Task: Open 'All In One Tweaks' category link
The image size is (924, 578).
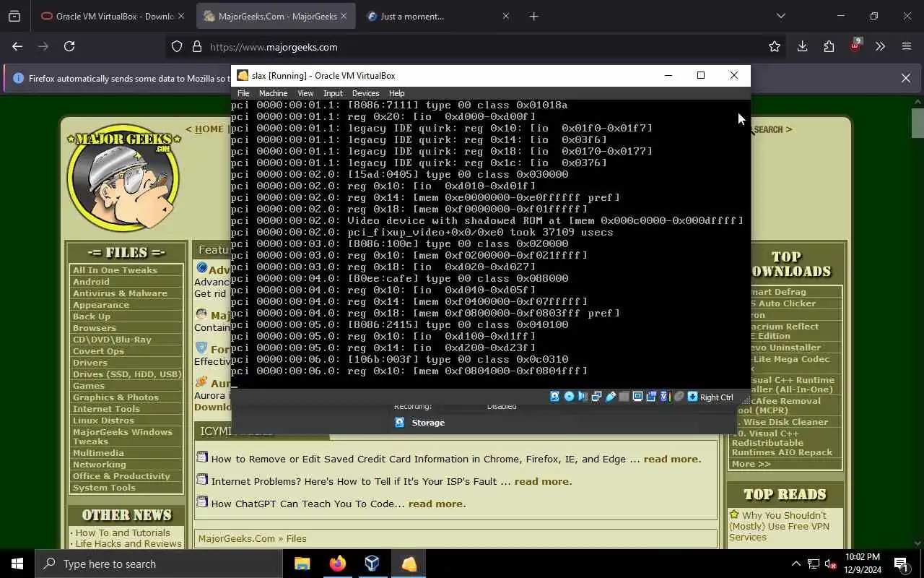Action: point(115,270)
